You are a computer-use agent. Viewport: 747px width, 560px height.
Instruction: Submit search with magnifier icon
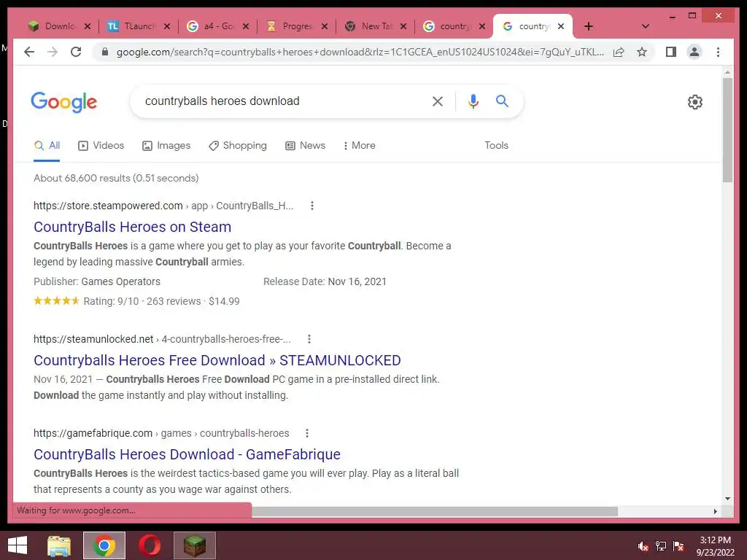coord(502,101)
